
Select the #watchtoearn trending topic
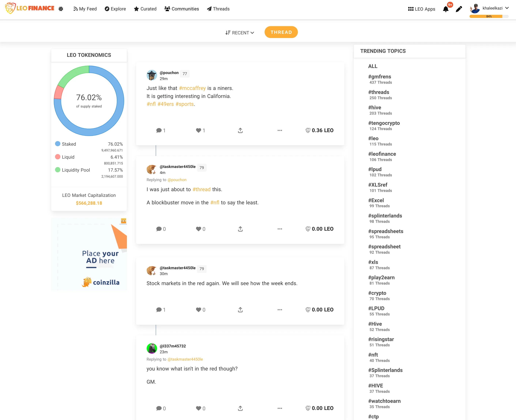tap(384, 401)
